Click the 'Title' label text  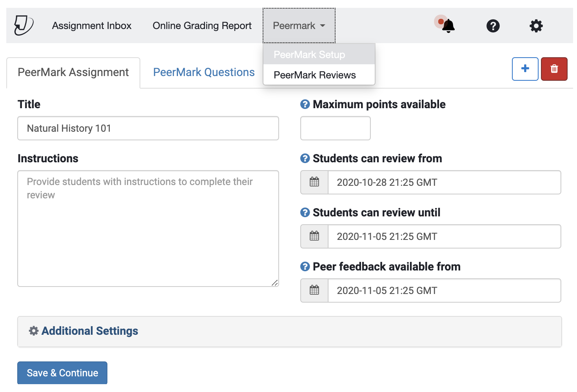click(29, 104)
